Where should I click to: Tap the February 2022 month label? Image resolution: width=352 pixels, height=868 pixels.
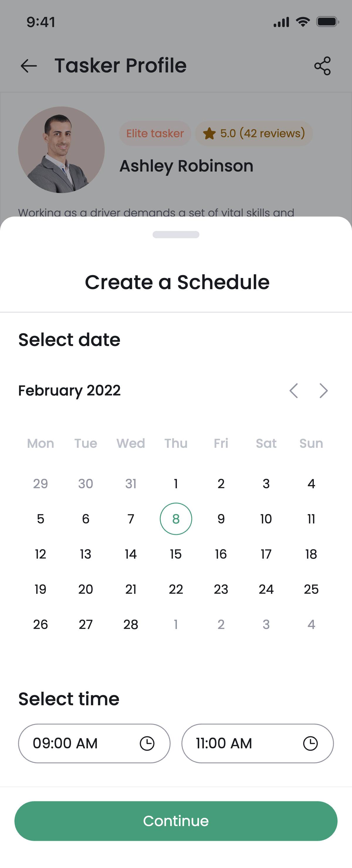(x=69, y=391)
